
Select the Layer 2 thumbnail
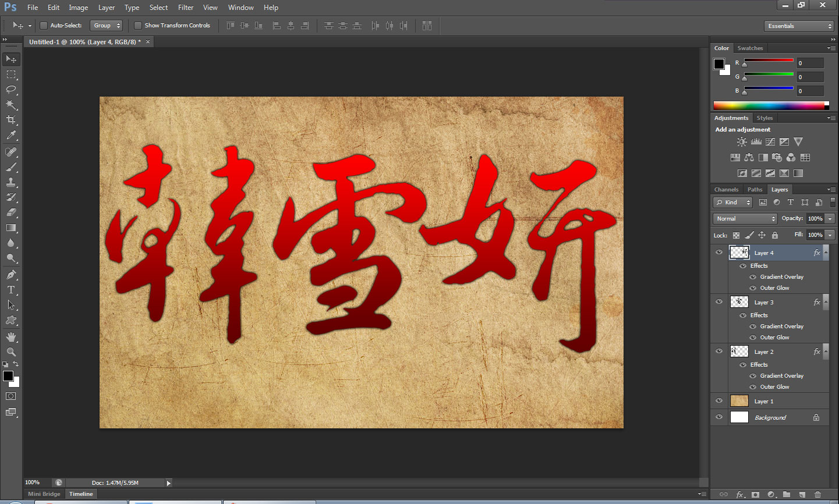coord(739,352)
